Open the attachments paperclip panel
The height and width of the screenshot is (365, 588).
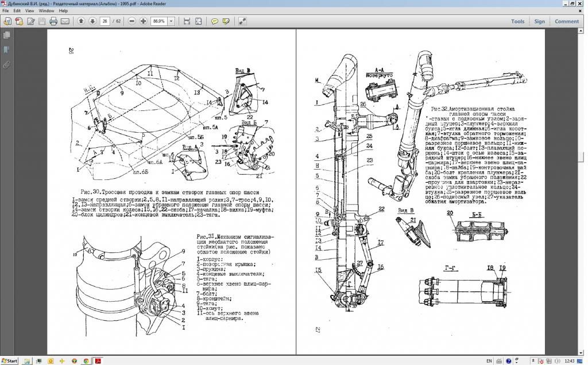(x=7, y=65)
